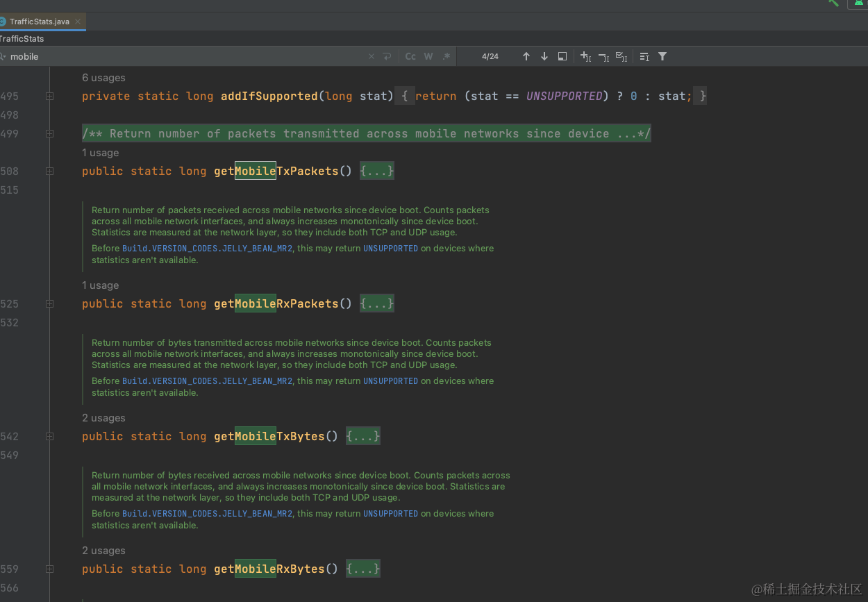This screenshot has width=868, height=602.
Task: Show '1 usage' above getMobileRxPackets
Action: click(100, 285)
